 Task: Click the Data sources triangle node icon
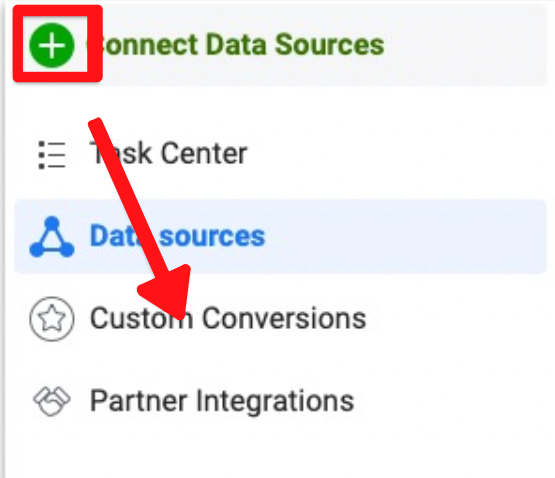click(52, 237)
